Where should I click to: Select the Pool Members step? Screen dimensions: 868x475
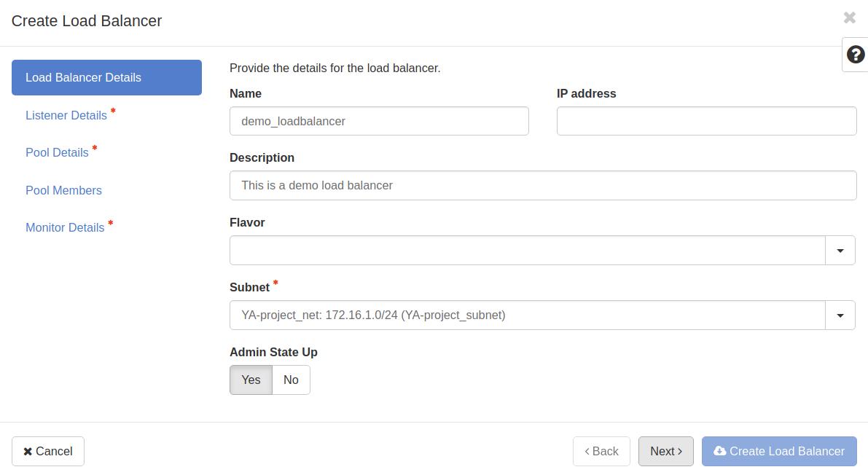click(63, 190)
